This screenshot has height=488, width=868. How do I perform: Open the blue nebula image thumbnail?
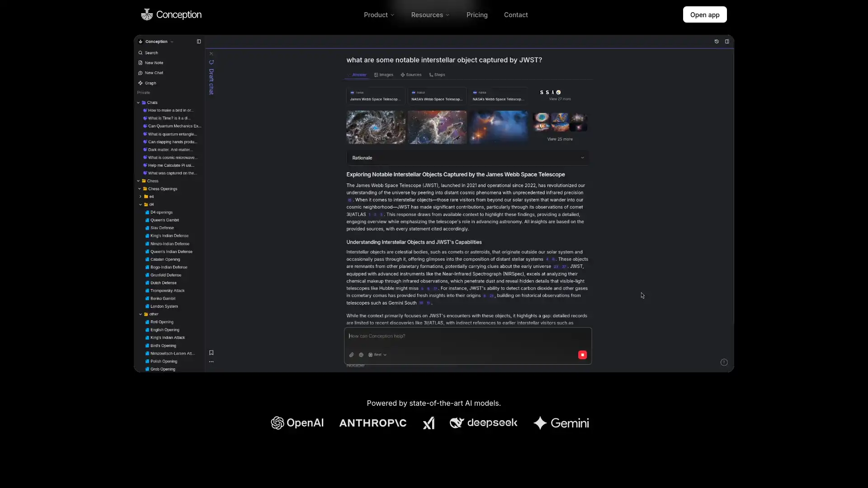[498, 127]
